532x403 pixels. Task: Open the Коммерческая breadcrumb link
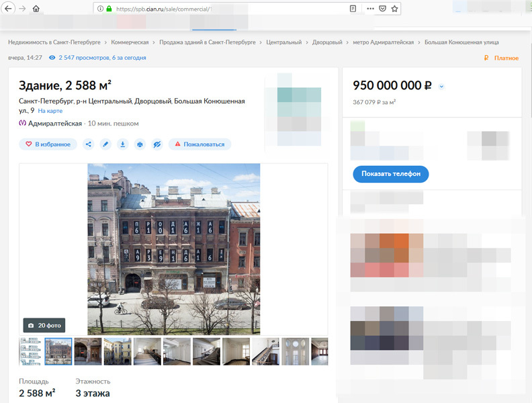click(x=130, y=42)
